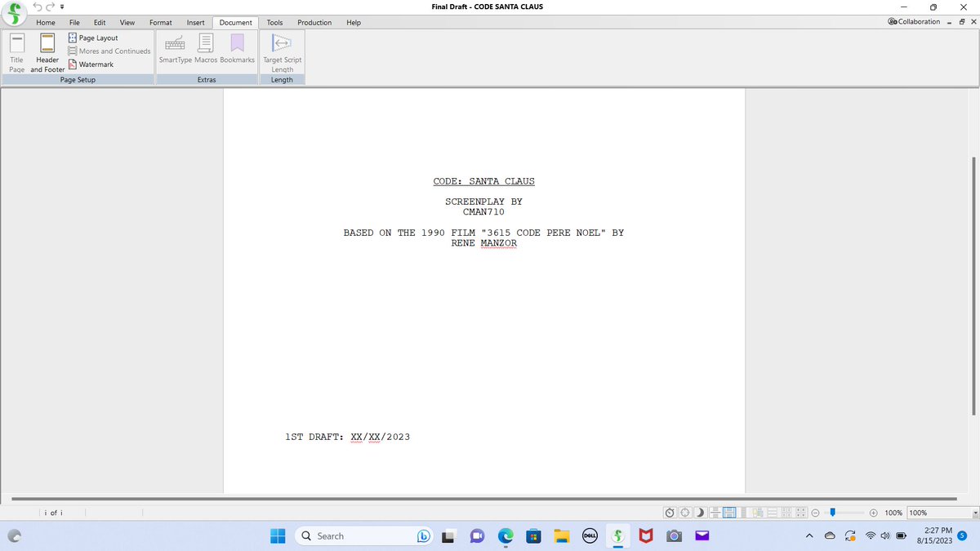Open the Home ribbon tab

46,23
